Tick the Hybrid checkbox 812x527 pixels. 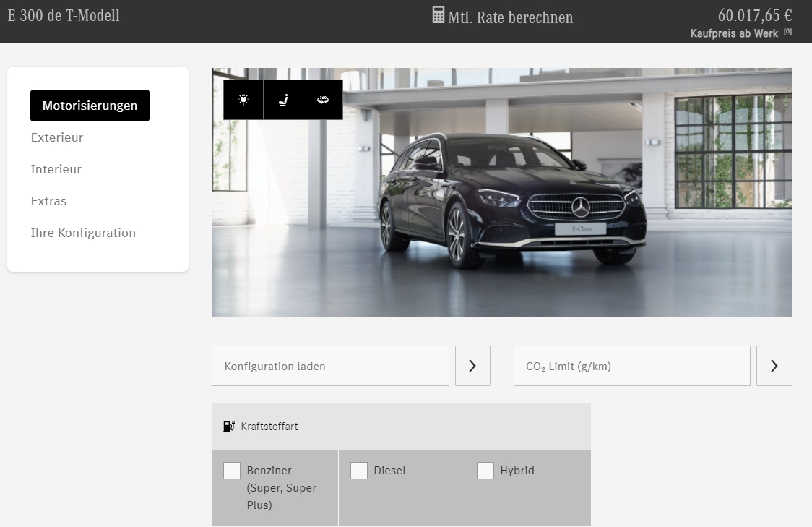[x=485, y=471]
